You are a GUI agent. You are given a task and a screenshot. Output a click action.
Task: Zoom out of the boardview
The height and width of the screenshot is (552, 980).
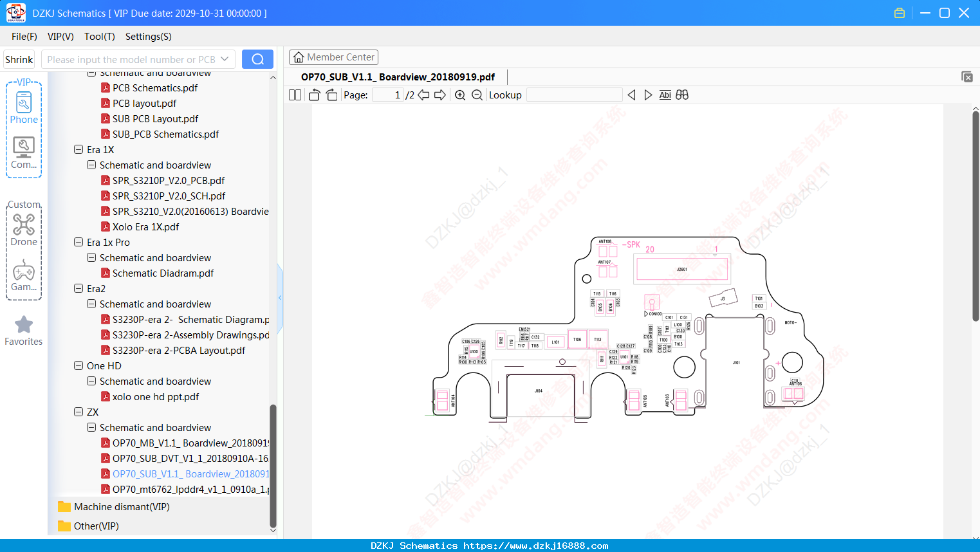pos(477,95)
